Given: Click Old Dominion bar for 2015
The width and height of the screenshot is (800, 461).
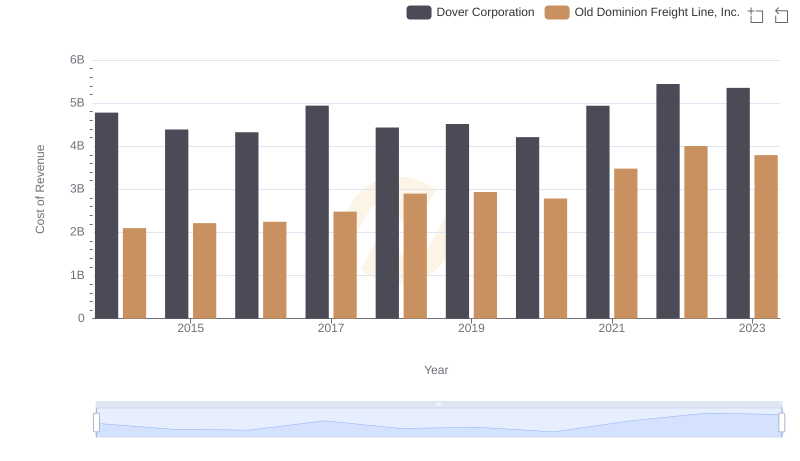Looking at the screenshot, I should pyautogui.click(x=205, y=271).
